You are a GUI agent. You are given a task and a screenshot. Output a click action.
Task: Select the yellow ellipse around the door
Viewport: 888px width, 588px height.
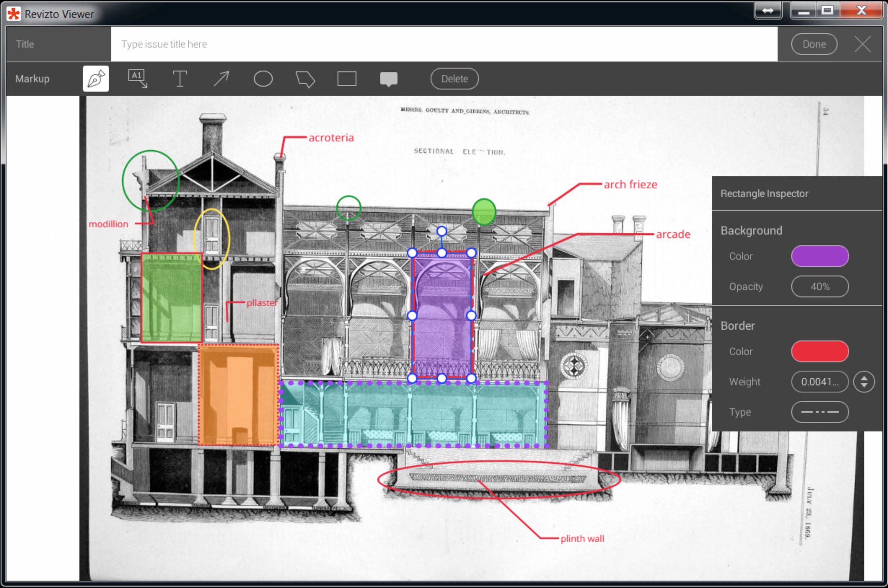pyautogui.click(x=212, y=239)
